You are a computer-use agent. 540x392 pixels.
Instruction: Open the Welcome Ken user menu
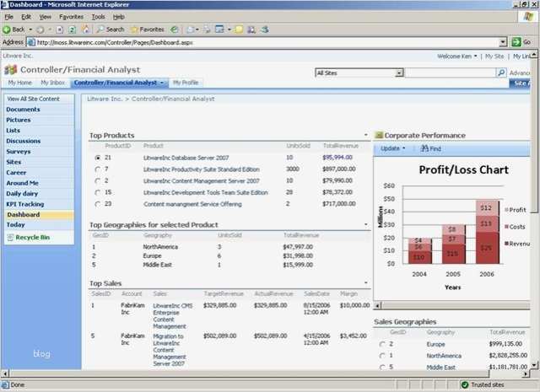pyautogui.click(x=457, y=56)
